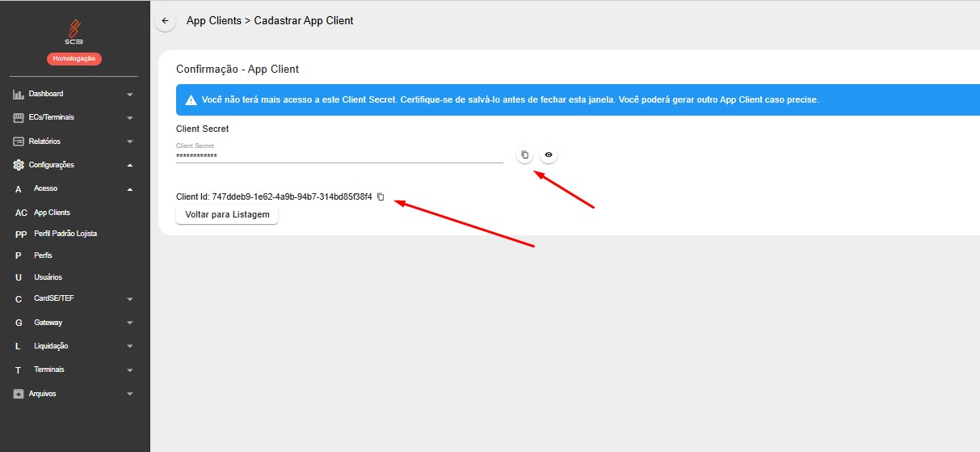Copy the Client Id value
The height and width of the screenshot is (452, 980).
pyautogui.click(x=381, y=196)
